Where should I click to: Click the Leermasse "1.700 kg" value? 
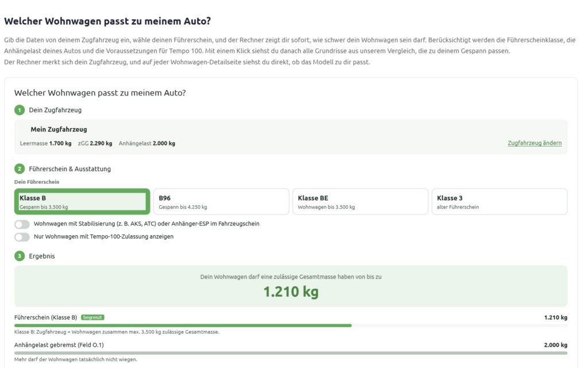click(60, 143)
